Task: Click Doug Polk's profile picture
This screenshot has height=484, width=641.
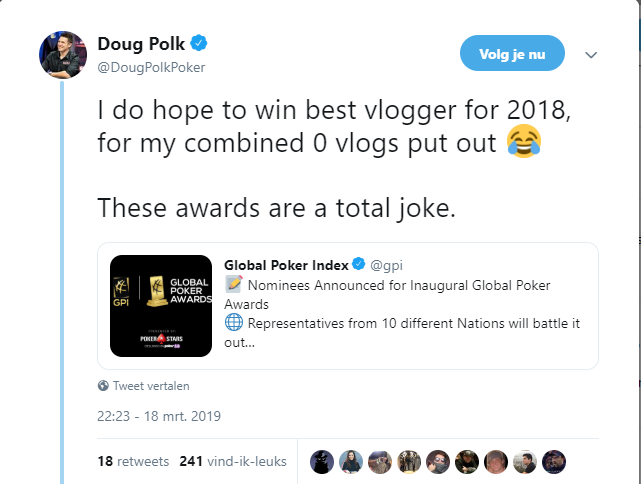Action: 63,54
